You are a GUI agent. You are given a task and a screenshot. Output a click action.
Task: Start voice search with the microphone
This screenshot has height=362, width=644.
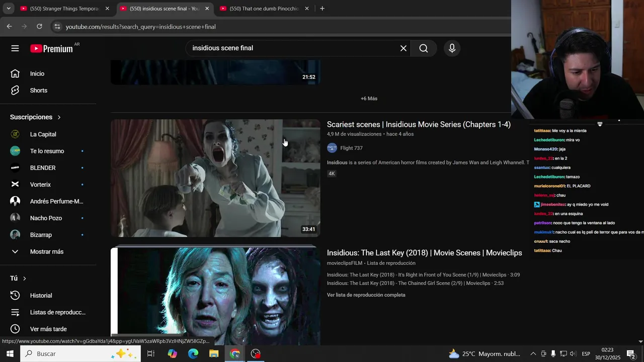pos(452,48)
